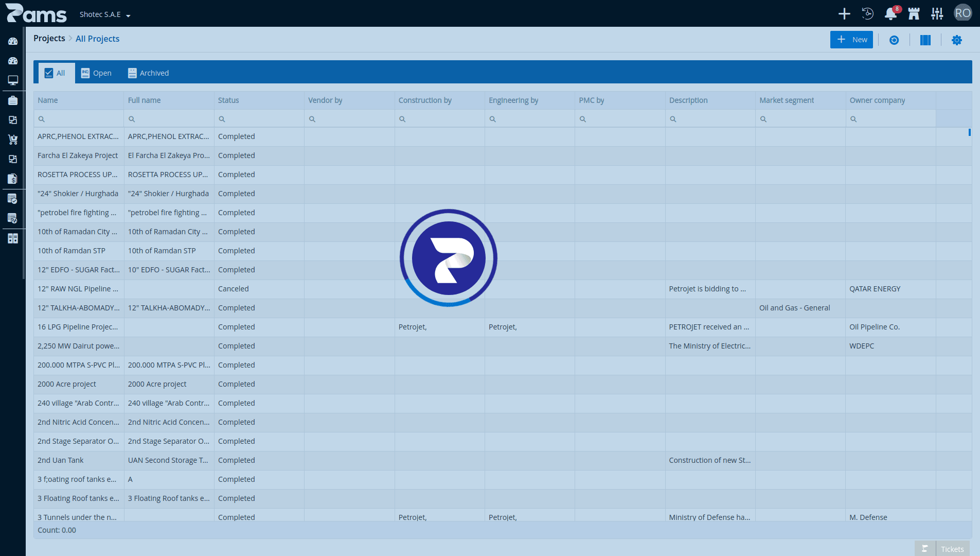Open the monitor screen sidebar icon
980x556 pixels.
tap(13, 80)
